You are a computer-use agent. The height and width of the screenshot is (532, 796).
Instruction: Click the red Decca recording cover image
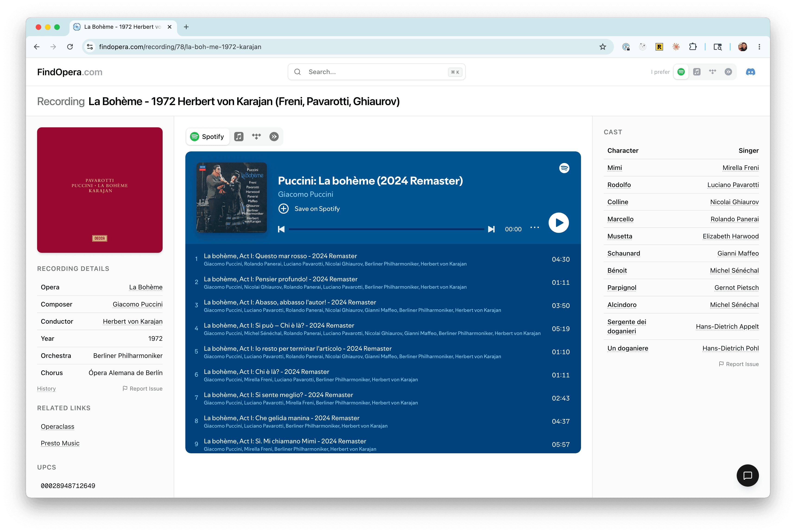coord(100,190)
